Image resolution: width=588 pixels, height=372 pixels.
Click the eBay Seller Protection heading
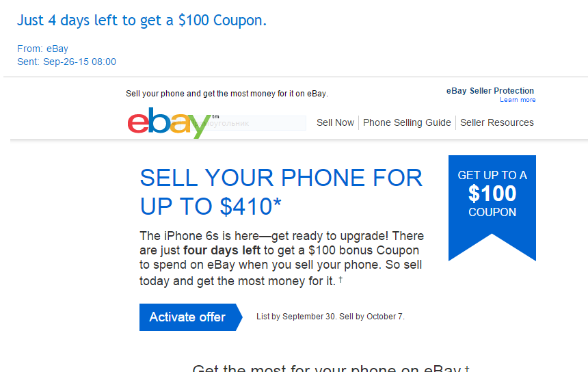(490, 91)
